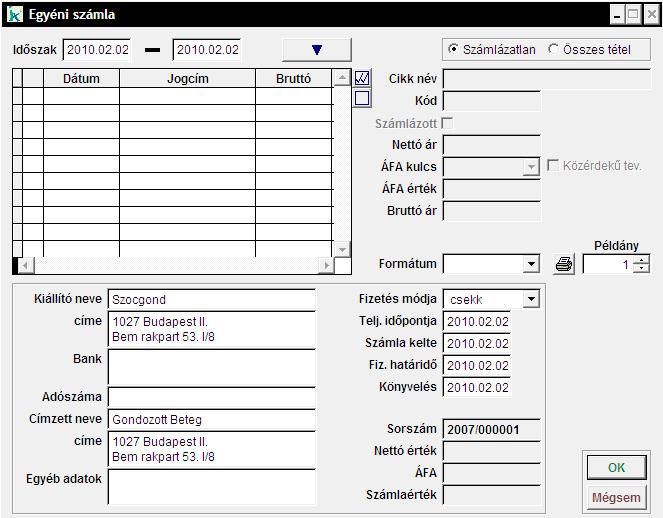Confirm with the OK button
Screen dimensions: 663x518
pyautogui.click(x=615, y=467)
